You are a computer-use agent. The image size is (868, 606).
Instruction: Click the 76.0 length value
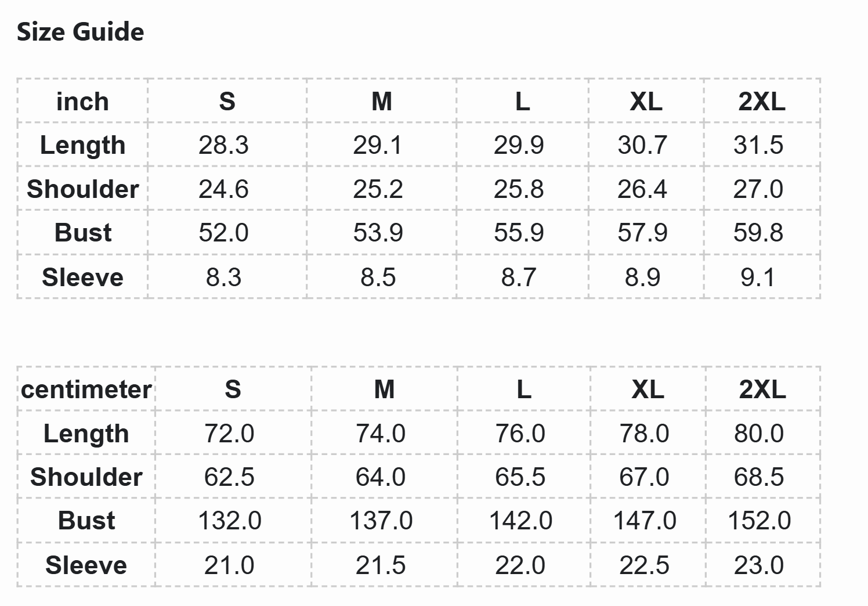(x=520, y=434)
